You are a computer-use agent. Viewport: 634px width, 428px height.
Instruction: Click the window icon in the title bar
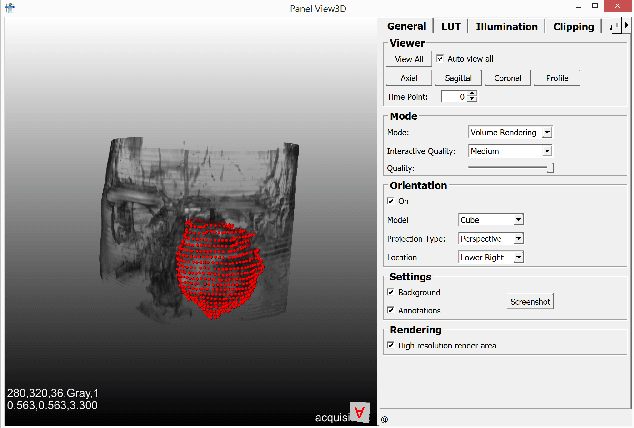pos(9,8)
